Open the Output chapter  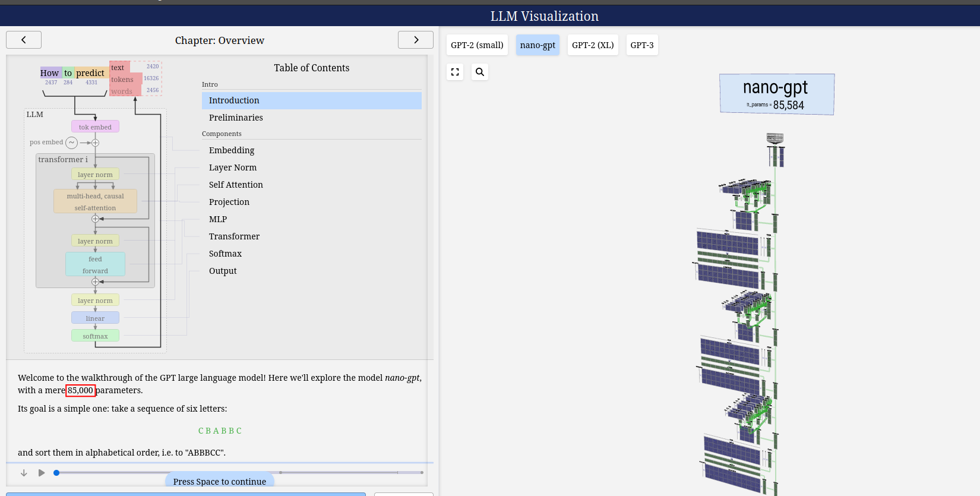(x=312, y=271)
